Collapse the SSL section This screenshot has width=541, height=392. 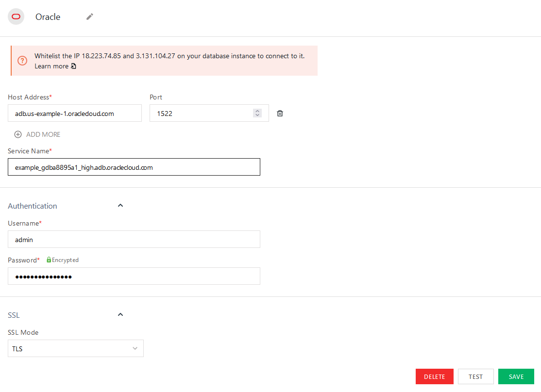[x=120, y=314]
